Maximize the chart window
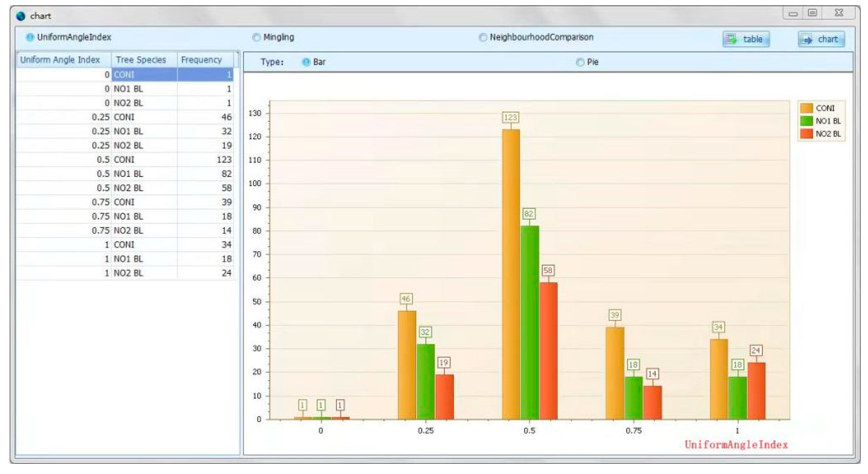 point(812,13)
